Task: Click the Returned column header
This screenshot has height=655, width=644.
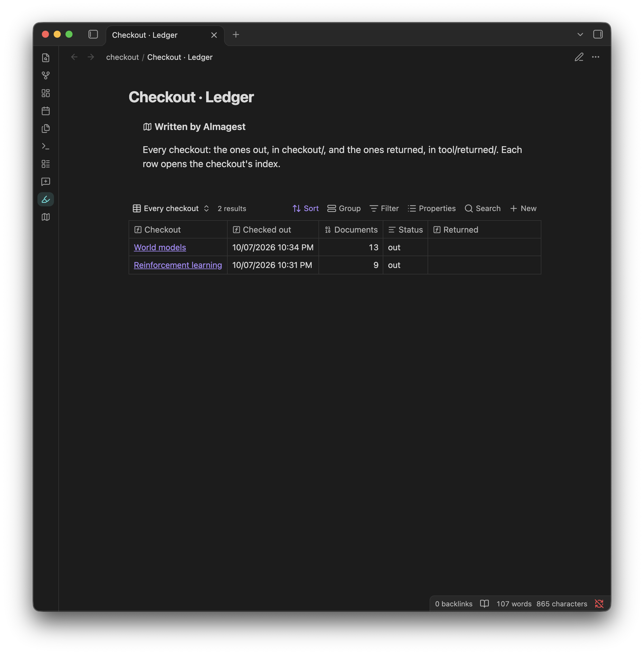Action: pos(484,230)
